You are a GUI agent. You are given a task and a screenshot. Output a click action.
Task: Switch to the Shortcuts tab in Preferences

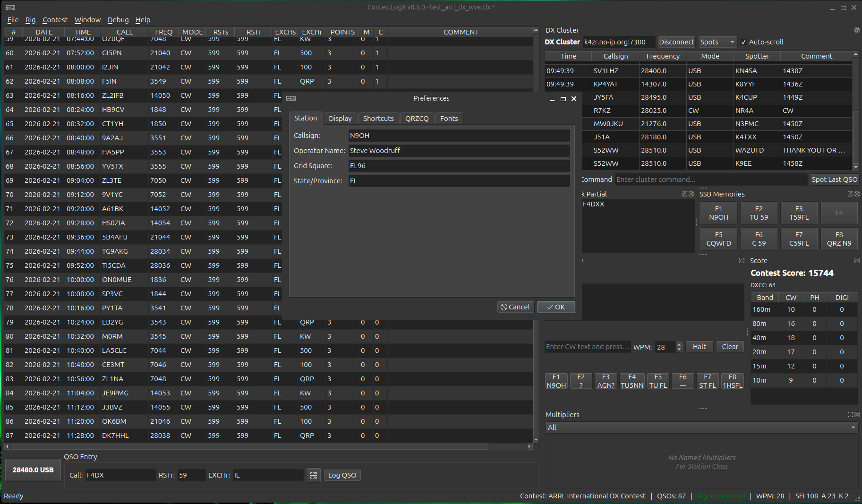[378, 118]
